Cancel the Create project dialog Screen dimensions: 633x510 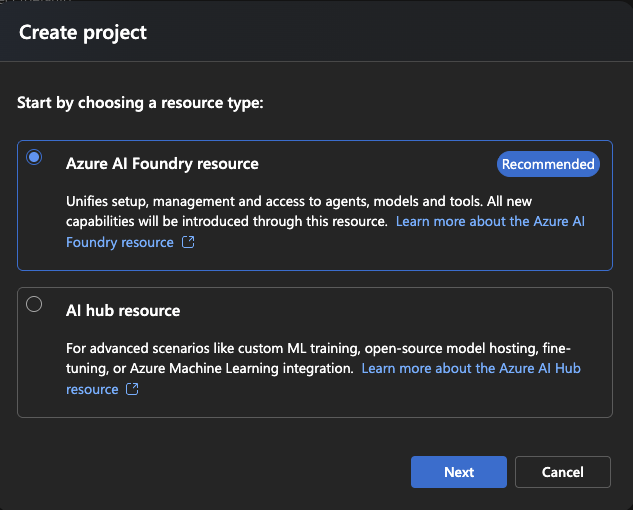(x=562, y=472)
